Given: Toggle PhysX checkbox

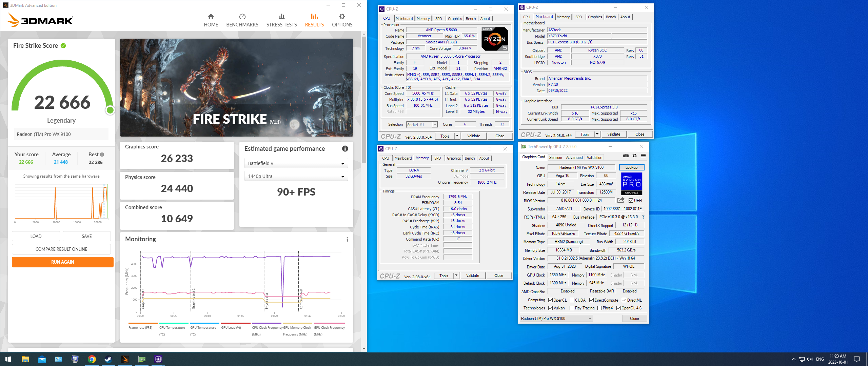Looking at the screenshot, I should click(599, 308).
